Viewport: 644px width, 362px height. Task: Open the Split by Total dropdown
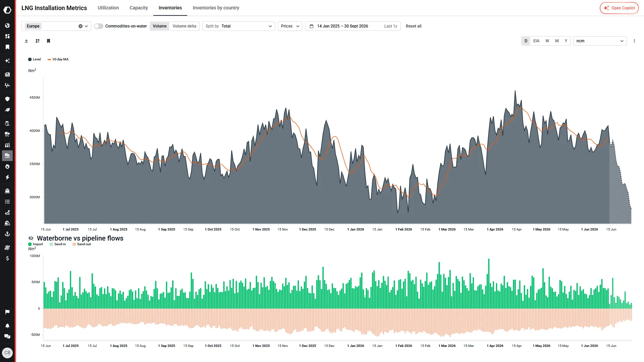(239, 26)
